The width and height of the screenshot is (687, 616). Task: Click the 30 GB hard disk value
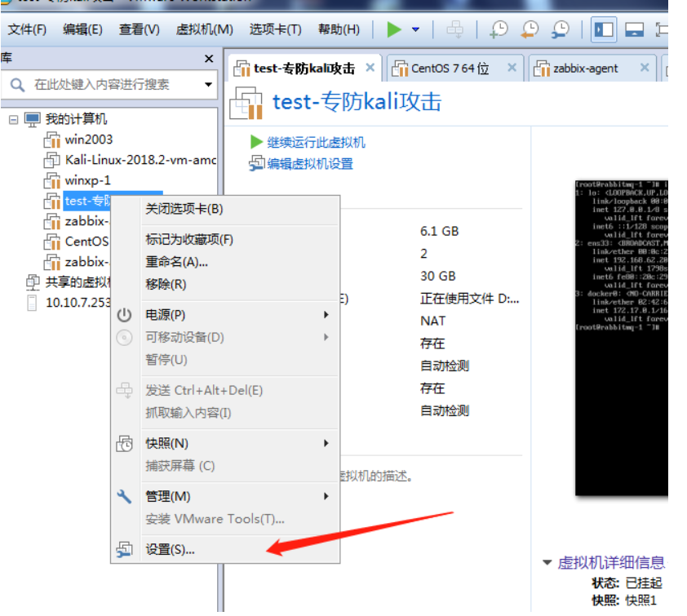(x=437, y=276)
